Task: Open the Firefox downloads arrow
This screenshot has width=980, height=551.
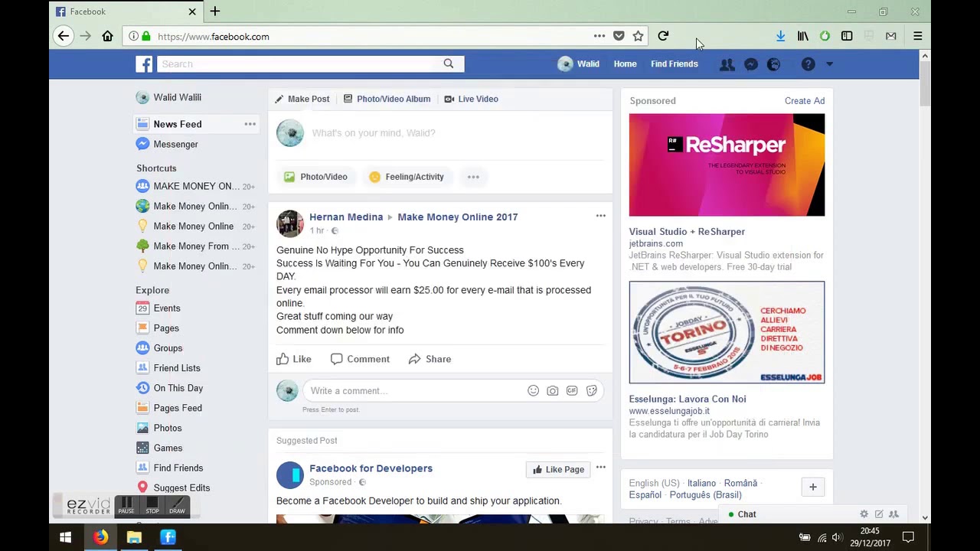Action: pos(780,36)
